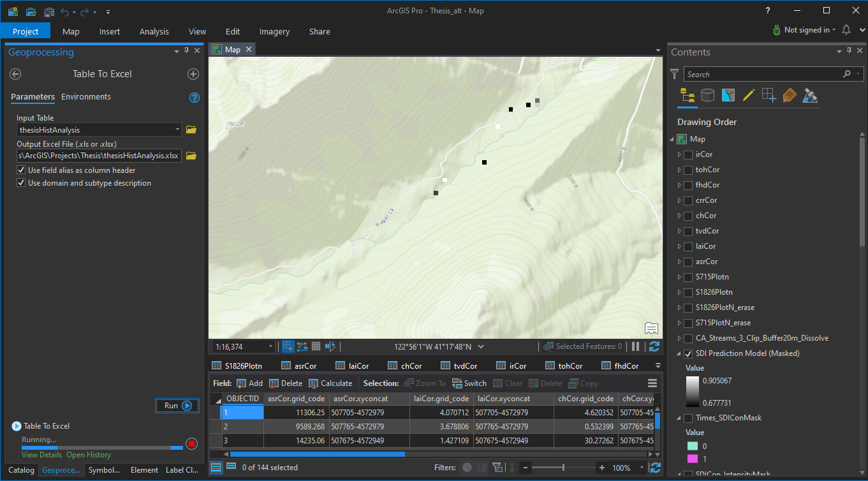
Task: Open the map scale dropdown 1:16,374
Action: [x=270, y=346]
